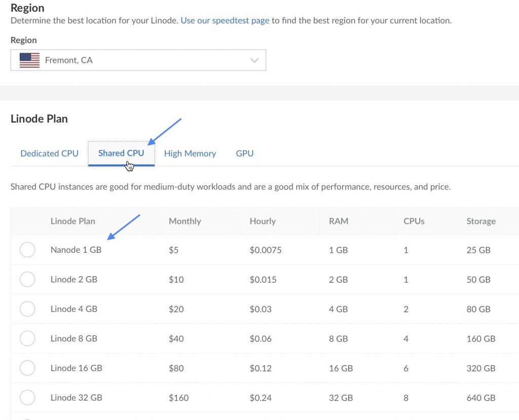Click the 80 GB storage cell
This screenshot has height=420, width=519.
click(x=478, y=309)
